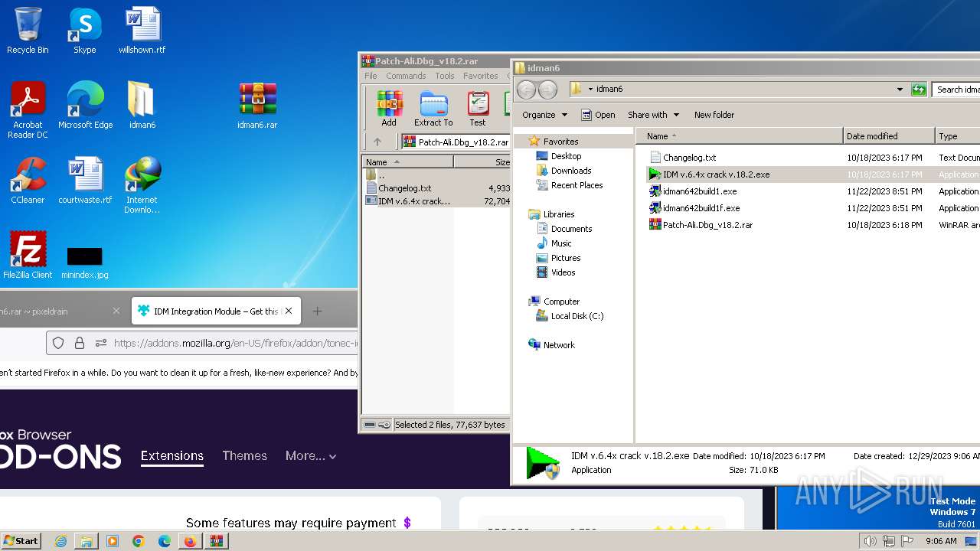Image resolution: width=980 pixels, height=551 pixels.
Task: Select Downloads in navigation pane
Action: (571, 171)
